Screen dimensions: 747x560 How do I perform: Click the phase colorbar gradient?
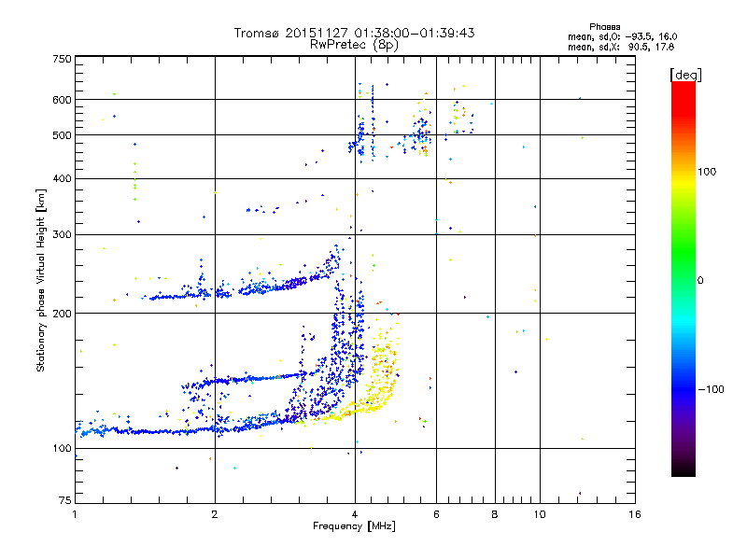coord(684,278)
